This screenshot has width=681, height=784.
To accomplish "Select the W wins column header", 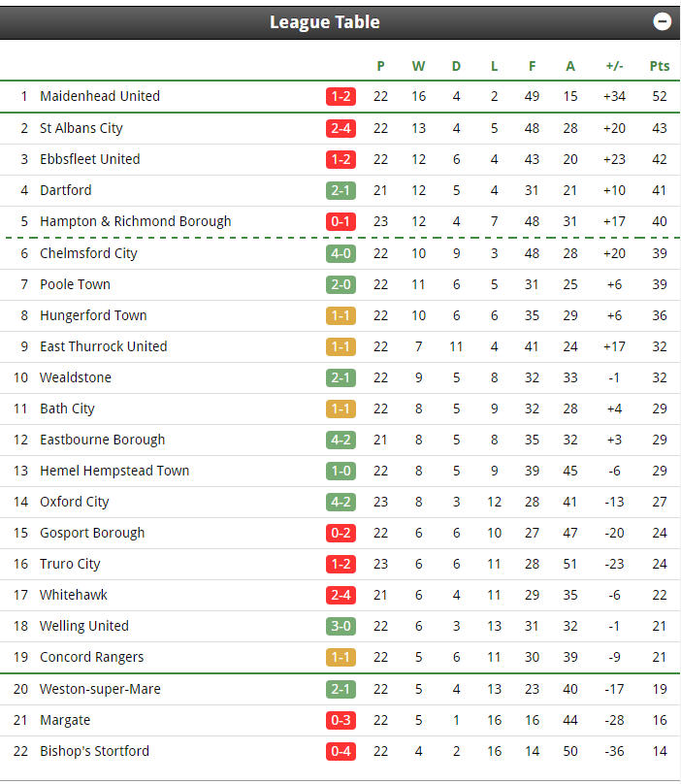I will click(418, 66).
